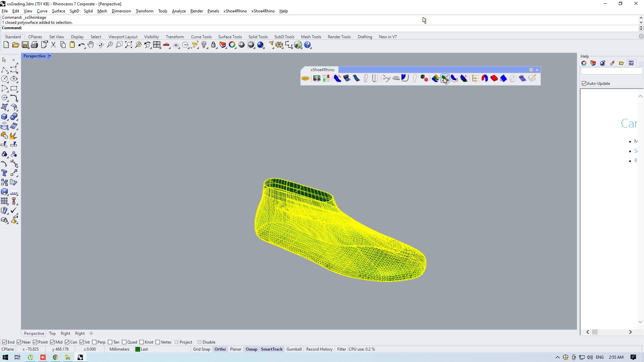Open the Analyze menu

click(x=179, y=11)
